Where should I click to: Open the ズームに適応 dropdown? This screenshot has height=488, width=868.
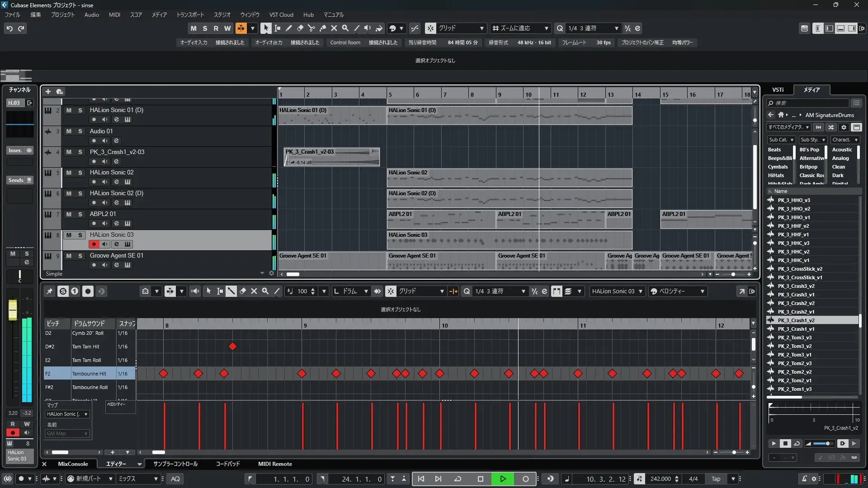(x=520, y=28)
